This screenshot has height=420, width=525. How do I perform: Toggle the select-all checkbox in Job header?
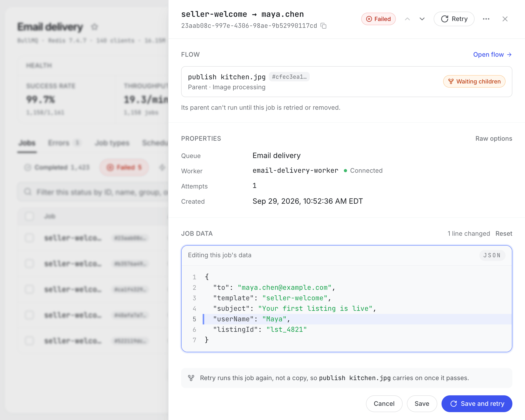point(29,216)
